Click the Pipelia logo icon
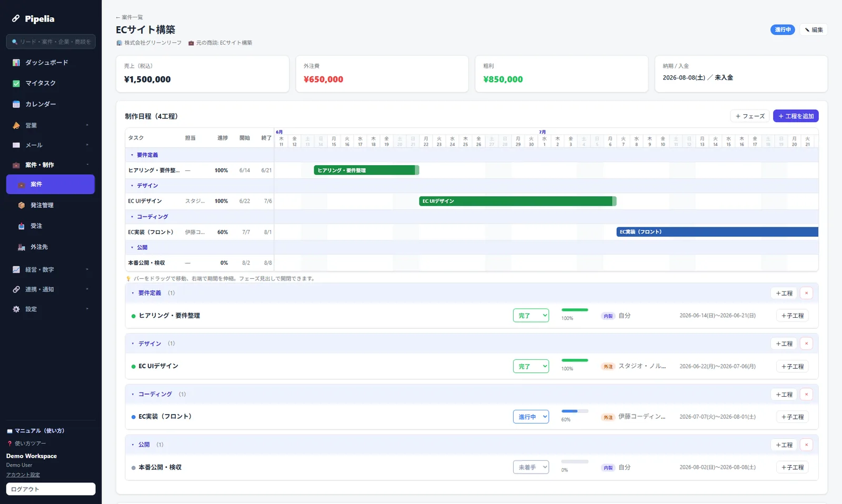Viewport: 842px width, 504px height. pyautogui.click(x=16, y=19)
